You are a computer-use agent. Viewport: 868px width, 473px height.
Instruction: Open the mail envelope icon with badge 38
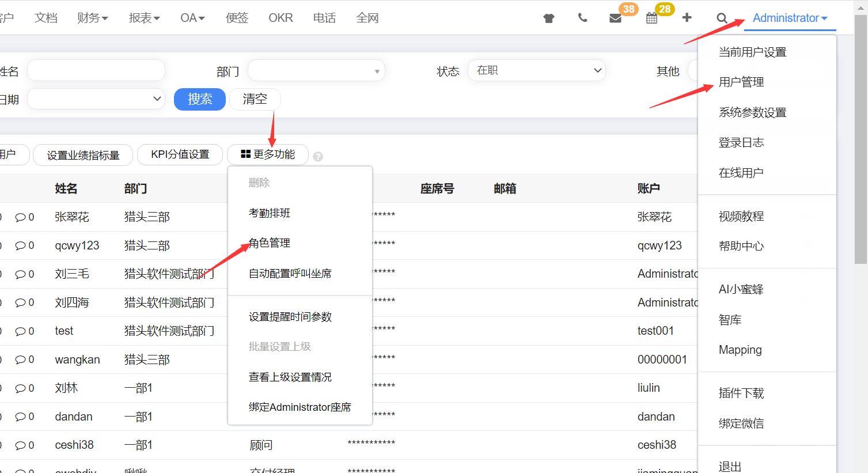click(x=615, y=18)
